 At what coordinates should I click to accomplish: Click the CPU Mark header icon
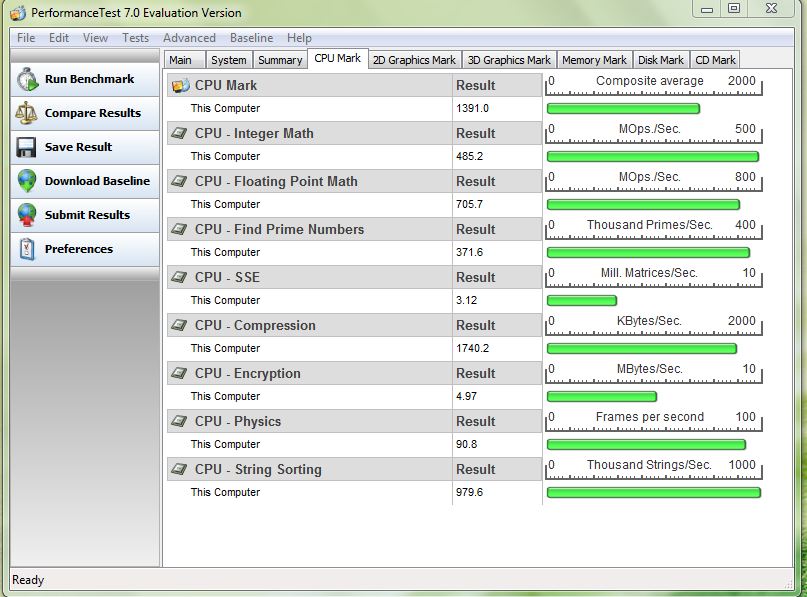coord(181,85)
